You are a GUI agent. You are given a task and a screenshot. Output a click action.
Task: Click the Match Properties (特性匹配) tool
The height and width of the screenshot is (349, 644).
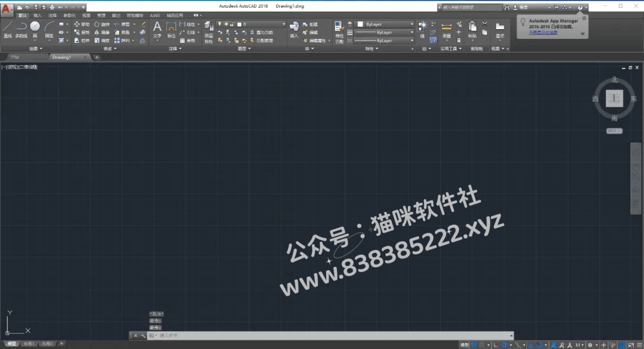(x=339, y=32)
